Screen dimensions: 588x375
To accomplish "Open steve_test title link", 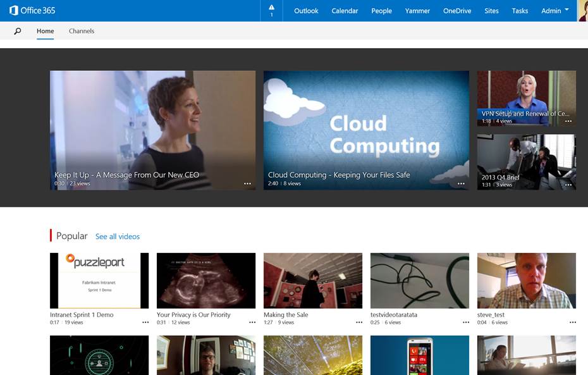I will pos(491,315).
